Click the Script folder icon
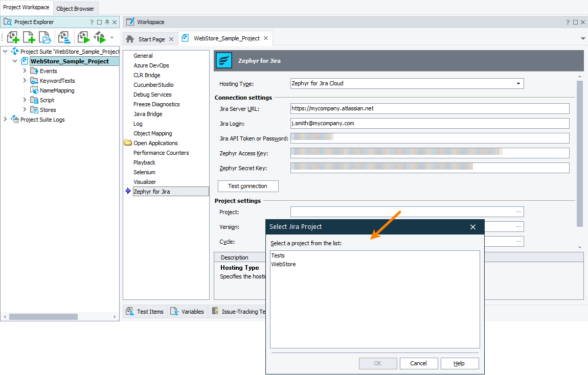 tap(34, 100)
